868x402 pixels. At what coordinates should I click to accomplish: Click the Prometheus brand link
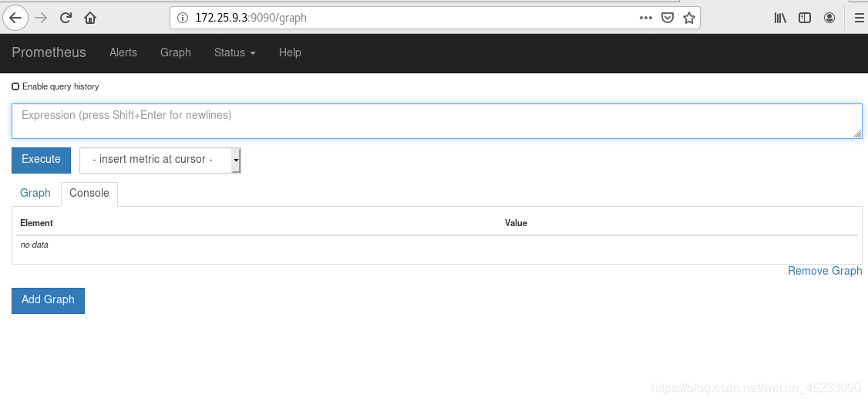[x=49, y=52]
